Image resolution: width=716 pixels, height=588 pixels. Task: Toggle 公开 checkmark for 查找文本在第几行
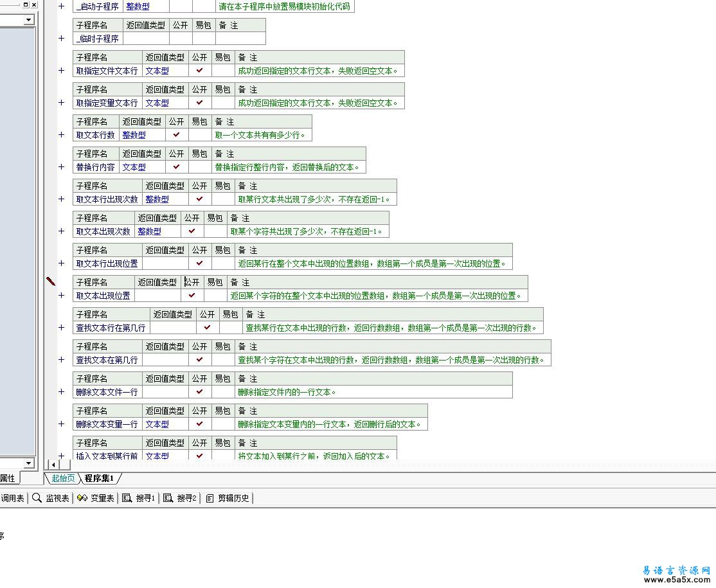(x=199, y=360)
